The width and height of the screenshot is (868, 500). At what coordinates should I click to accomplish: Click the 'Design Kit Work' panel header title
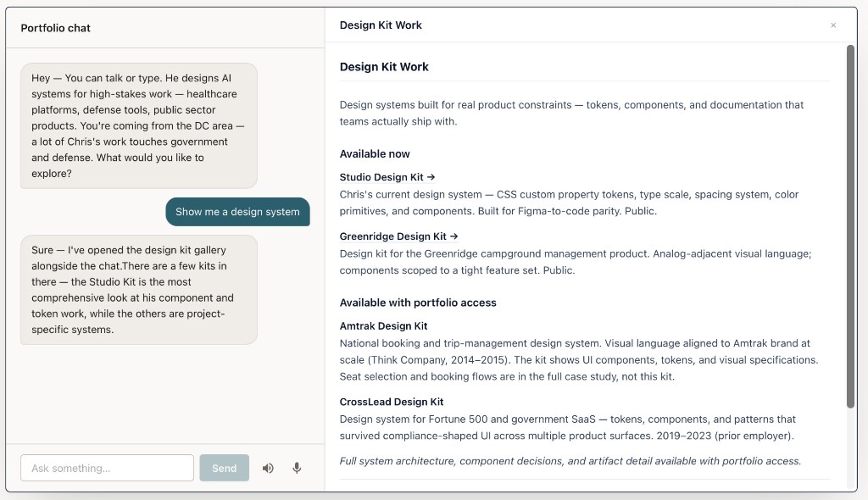tap(381, 25)
